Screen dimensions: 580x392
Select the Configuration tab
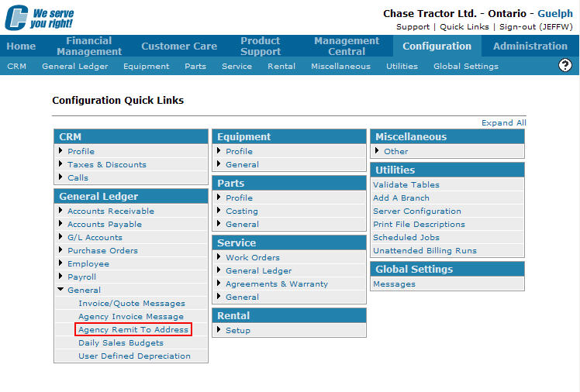(x=437, y=46)
